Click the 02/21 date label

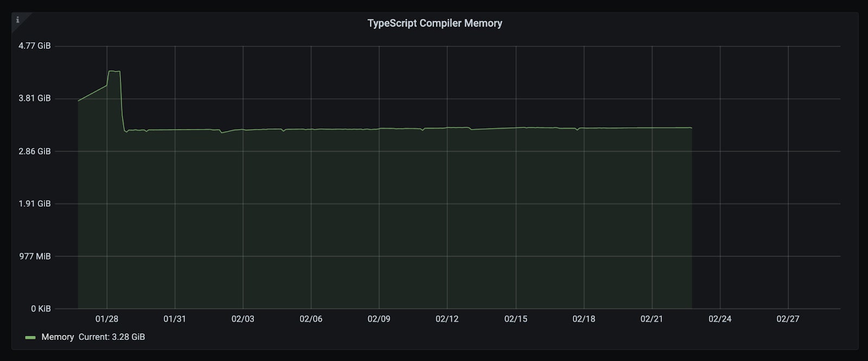point(652,319)
